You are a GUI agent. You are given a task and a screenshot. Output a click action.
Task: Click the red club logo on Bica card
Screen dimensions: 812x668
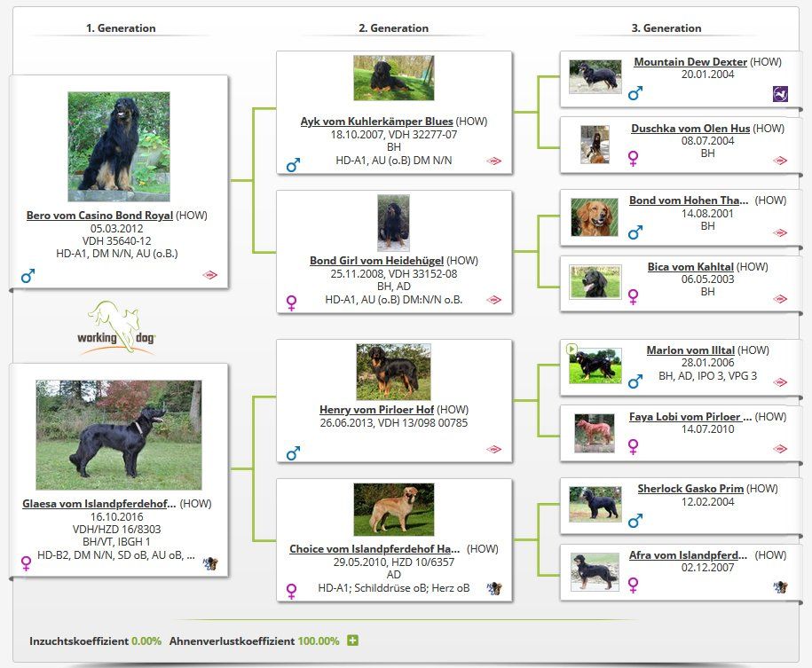(x=780, y=299)
